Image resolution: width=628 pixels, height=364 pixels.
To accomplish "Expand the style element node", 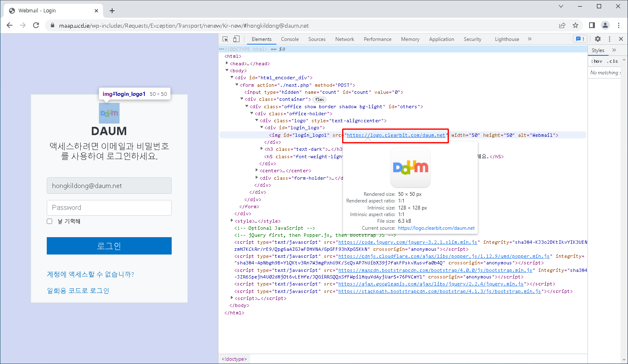I will [232, 221].
